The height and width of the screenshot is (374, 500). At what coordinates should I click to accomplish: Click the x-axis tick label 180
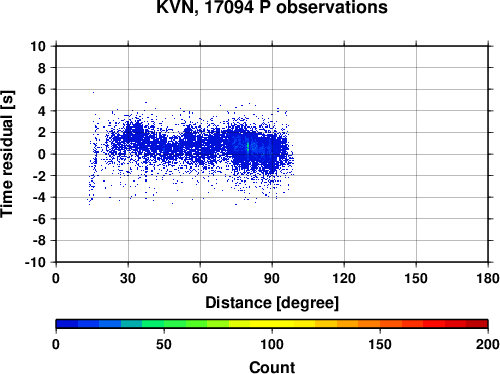pos(488,278)
